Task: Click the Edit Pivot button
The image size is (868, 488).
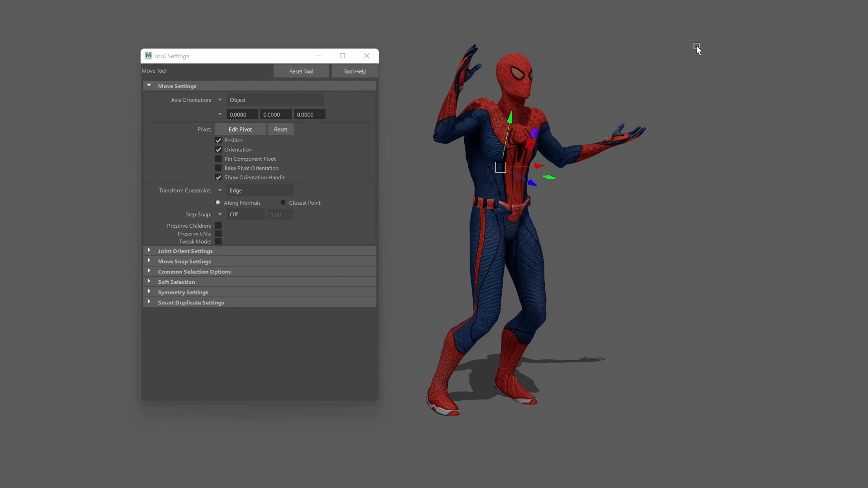Action: 240,129
